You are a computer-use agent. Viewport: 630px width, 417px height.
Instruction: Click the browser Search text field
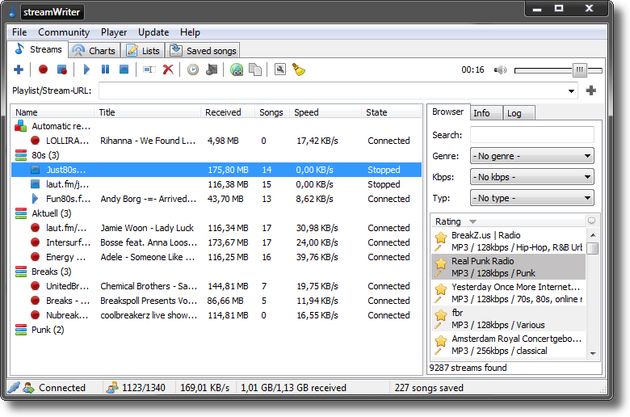tap(532, 135)
